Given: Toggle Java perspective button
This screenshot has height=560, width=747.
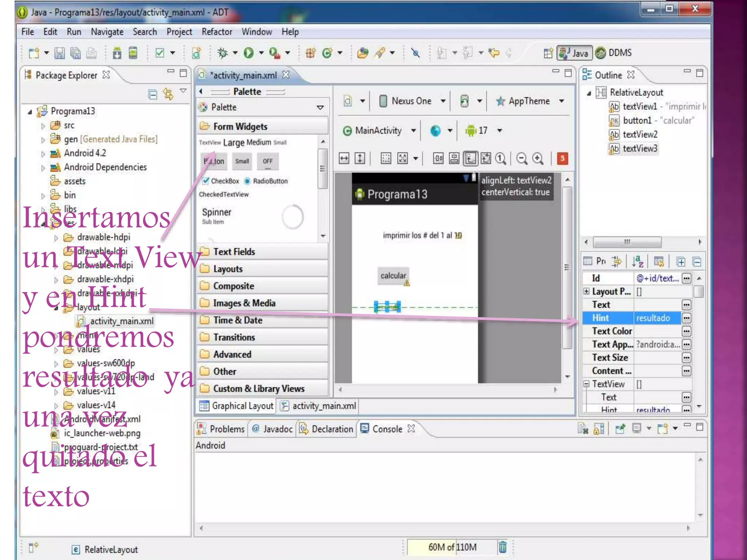Looking at the screenshot, I should coord(574,53).
